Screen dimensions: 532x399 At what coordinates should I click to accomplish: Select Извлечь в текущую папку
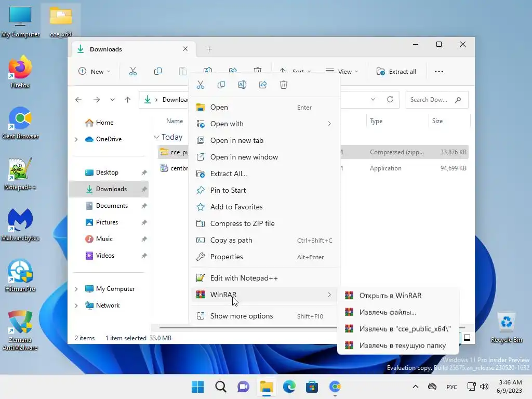point(398,345)
